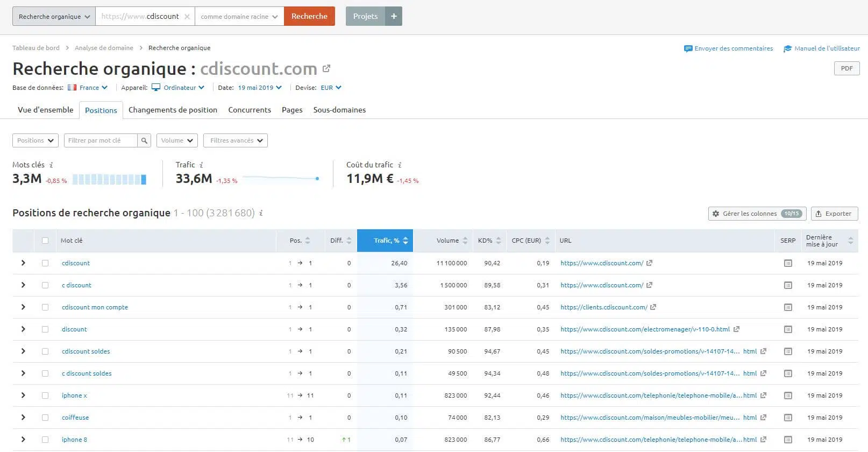Tick the checkbox for cdiscount mon compte
The image size is (868, 452).
[x=45, y=307]
